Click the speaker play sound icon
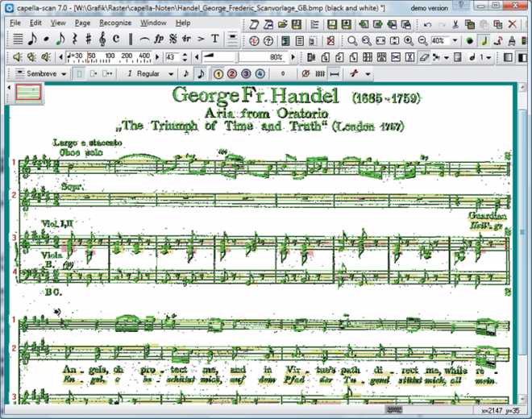 tap(17, 57)
